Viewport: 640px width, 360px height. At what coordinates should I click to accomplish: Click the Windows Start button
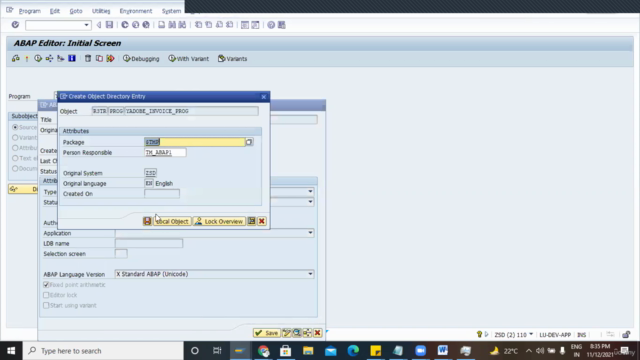coord(11,351)
